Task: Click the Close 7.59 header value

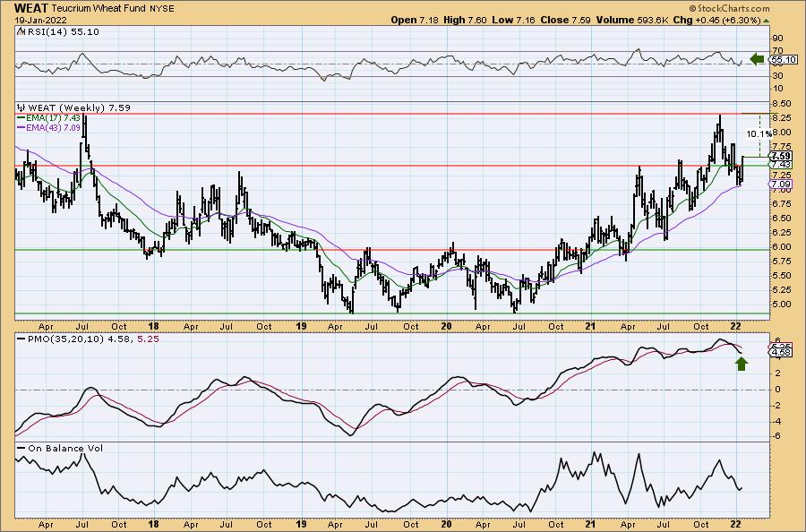Action: [565, 20]
